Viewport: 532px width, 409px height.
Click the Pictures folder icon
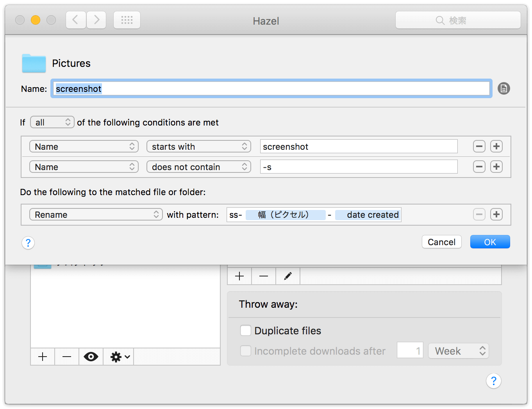(34, 63)
